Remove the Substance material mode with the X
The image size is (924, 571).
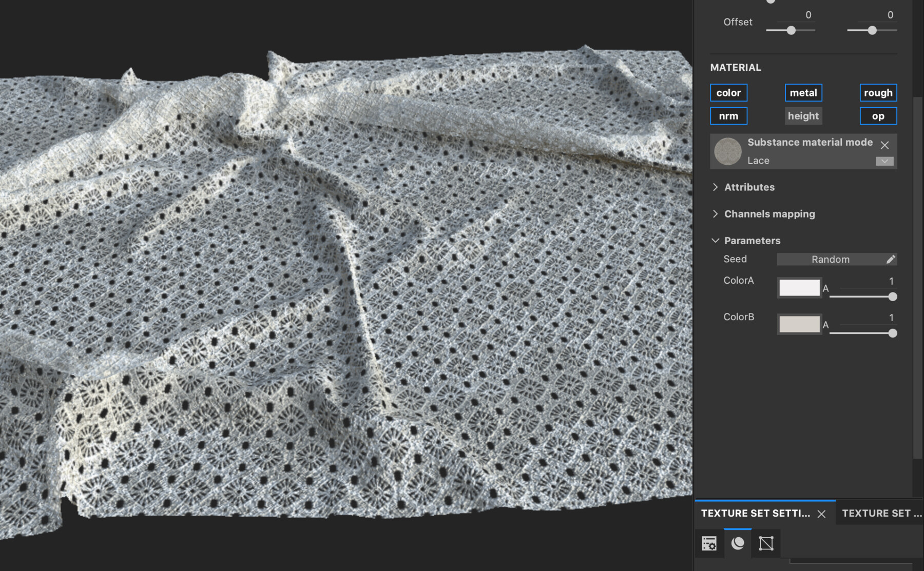pyautogui.click(x=884, y=145)
